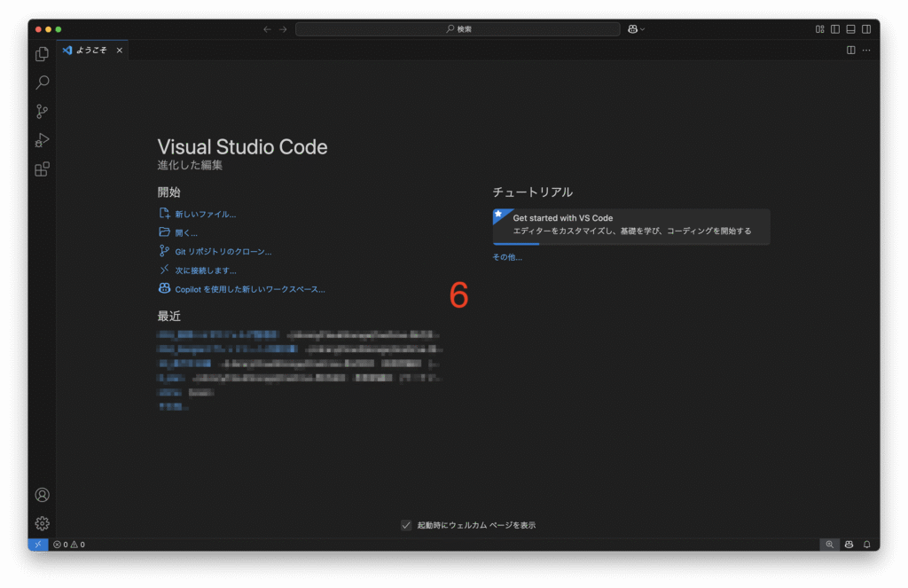
Task: Select the ようこそ tab
Action: [92, 51]
